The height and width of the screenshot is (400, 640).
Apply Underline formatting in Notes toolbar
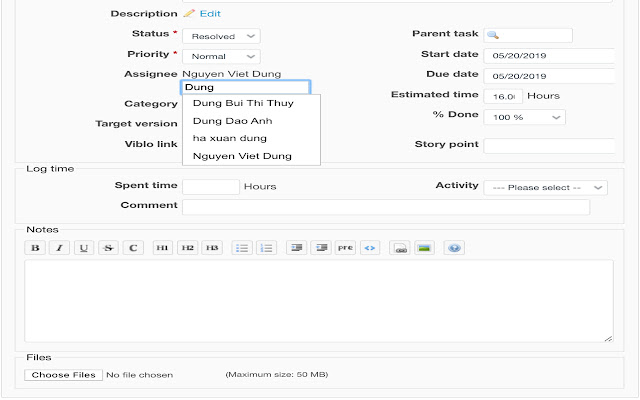[x=84, y=248]
